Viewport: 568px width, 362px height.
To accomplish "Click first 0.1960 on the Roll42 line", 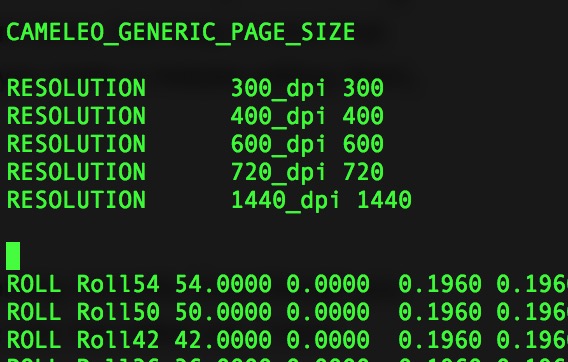I will (440, 340).
